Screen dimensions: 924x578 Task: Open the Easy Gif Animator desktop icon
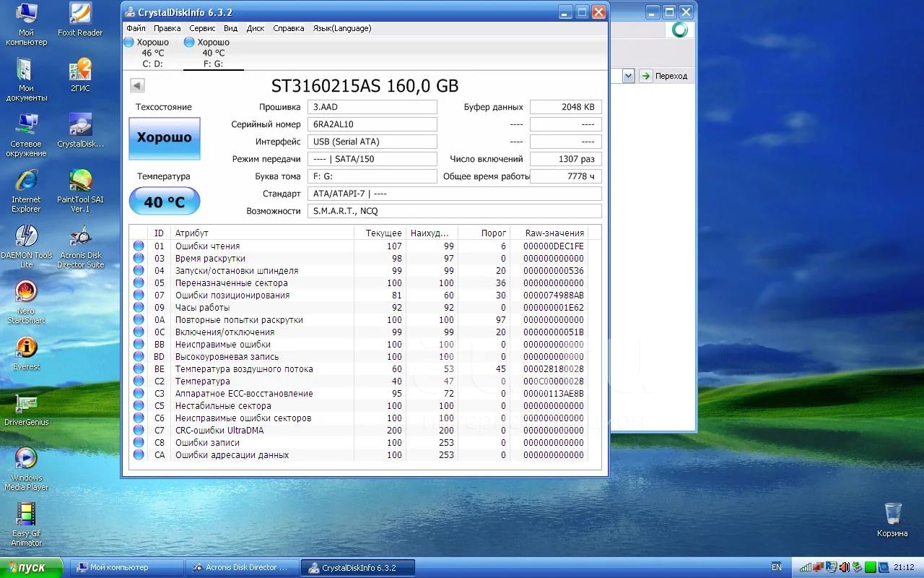[x=27, y=525]
